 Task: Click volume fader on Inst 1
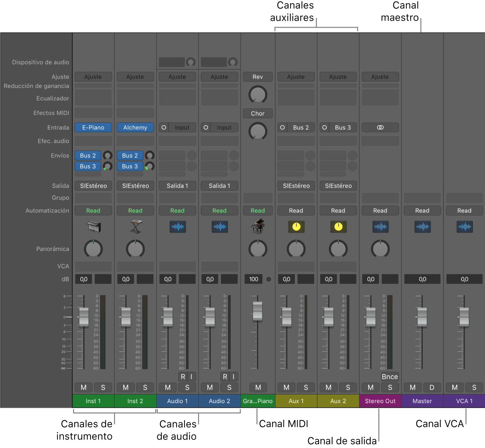[84, 317]
